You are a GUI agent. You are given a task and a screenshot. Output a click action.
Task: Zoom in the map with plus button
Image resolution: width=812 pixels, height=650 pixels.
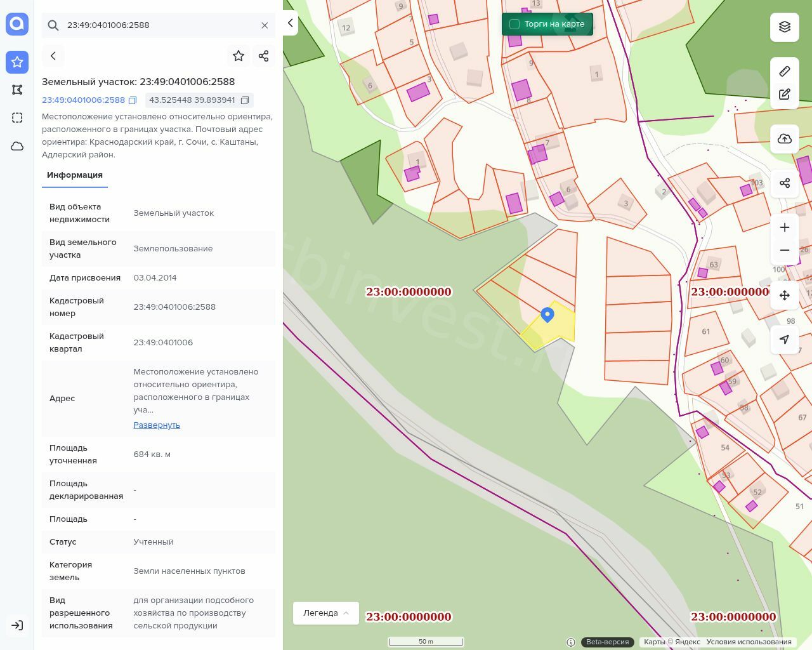(785, 228)
